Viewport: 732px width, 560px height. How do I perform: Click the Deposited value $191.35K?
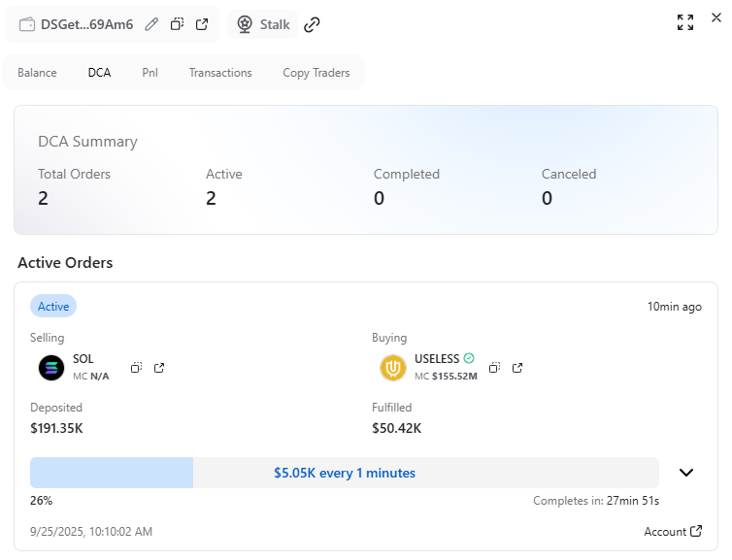click(56, 428)
